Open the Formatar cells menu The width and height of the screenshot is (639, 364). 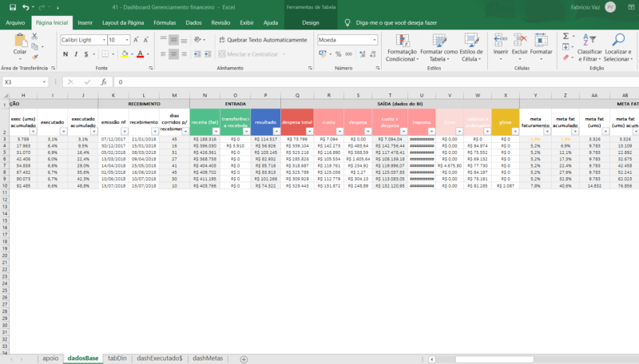542,47
